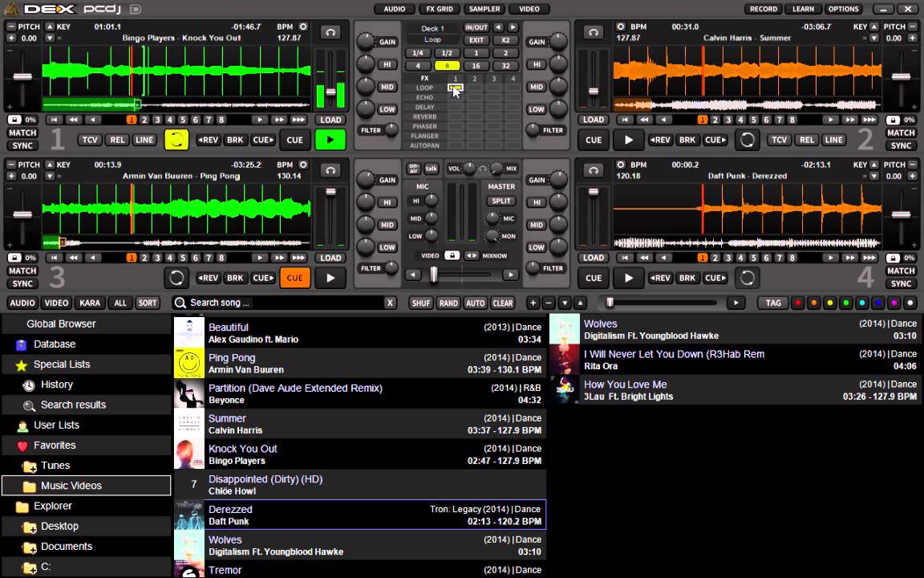Switch to the SAMPLER tab
Image resolution: width=924 pixels, height=578 pixels.
click(x=484, y=9)
